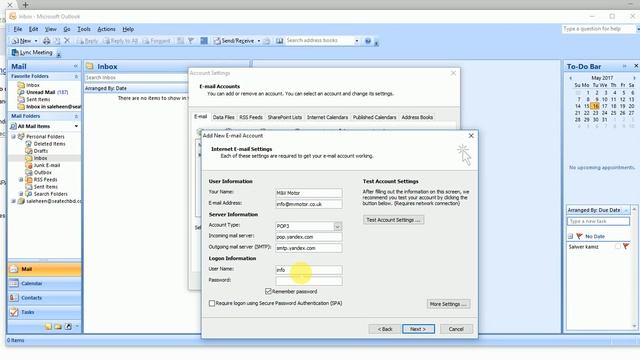
Task: Expand the Search Folders node
Action: coord(21,194)
